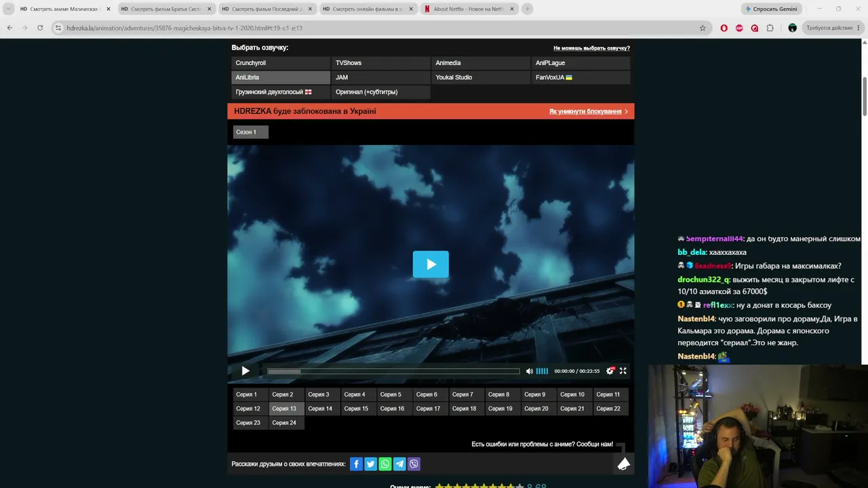This screenshot has height=488, width=868.
Task: Open the browser extensions puzzle menu
Action: (770, 28)
